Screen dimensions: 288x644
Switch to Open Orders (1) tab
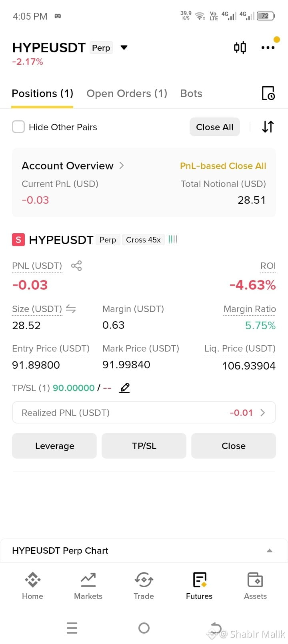(127, 93)
